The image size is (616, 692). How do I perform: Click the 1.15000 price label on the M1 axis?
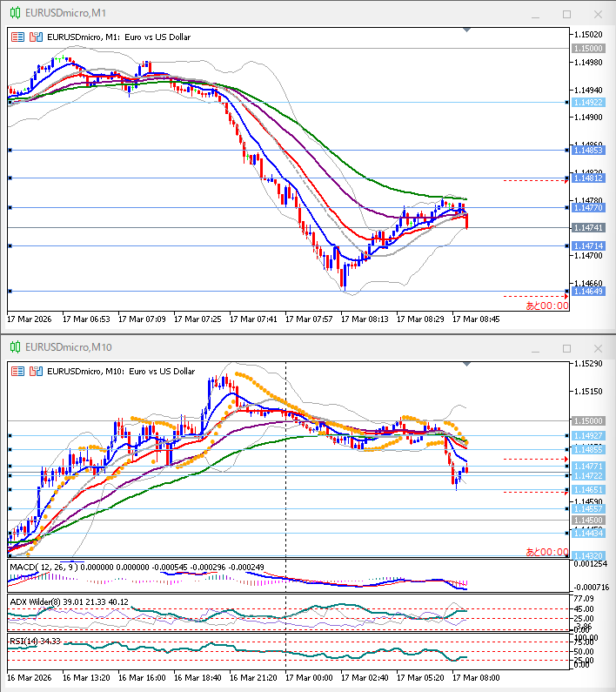587,49
